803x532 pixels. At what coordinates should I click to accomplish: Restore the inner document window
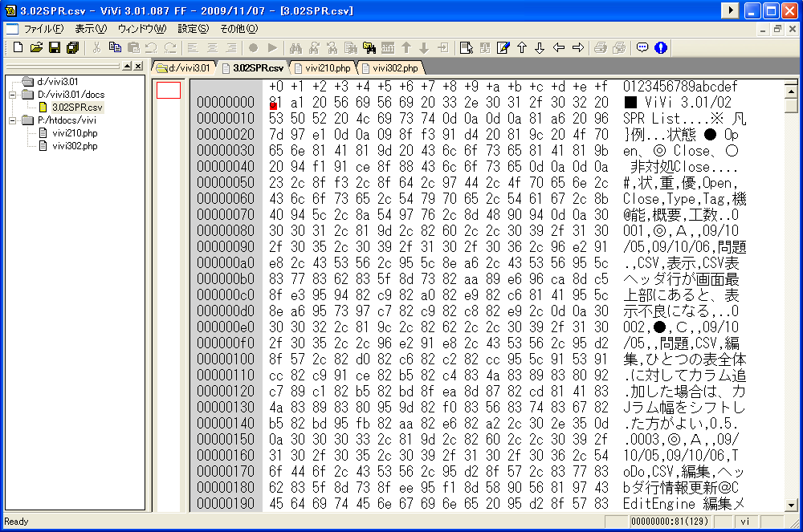point(777,29)
